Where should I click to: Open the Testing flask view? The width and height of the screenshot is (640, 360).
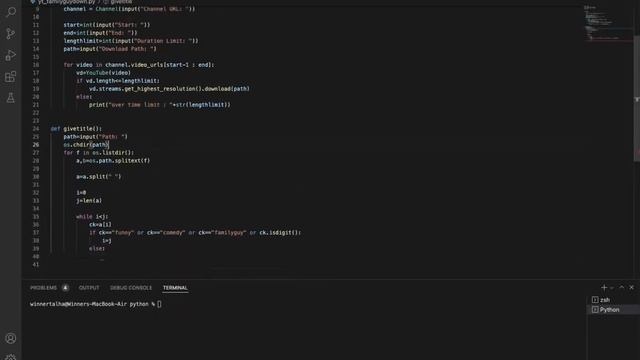click(11, 98)
